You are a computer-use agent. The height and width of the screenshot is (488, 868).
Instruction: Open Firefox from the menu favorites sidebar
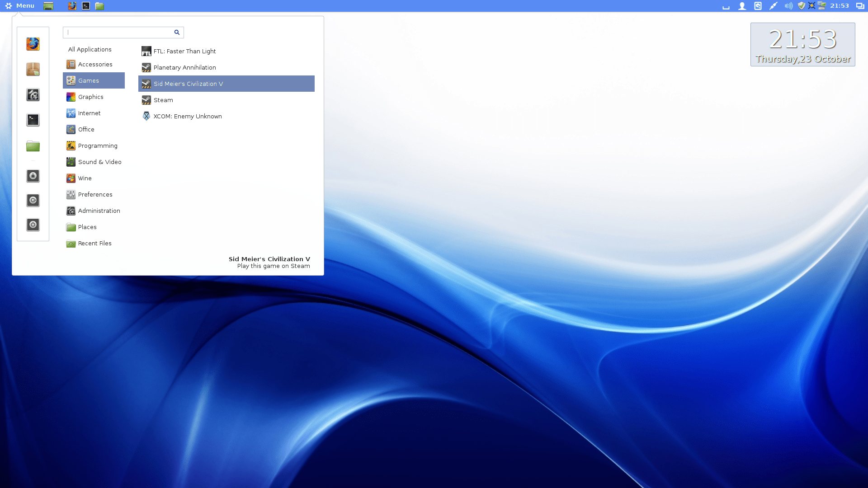(x=33, y=44)
